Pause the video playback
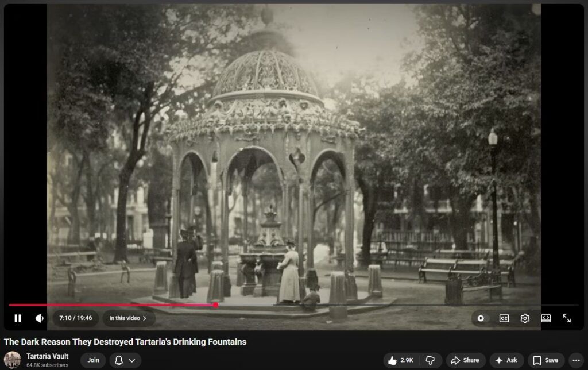The width and height of the screenshot is (588, 370). 18,318
